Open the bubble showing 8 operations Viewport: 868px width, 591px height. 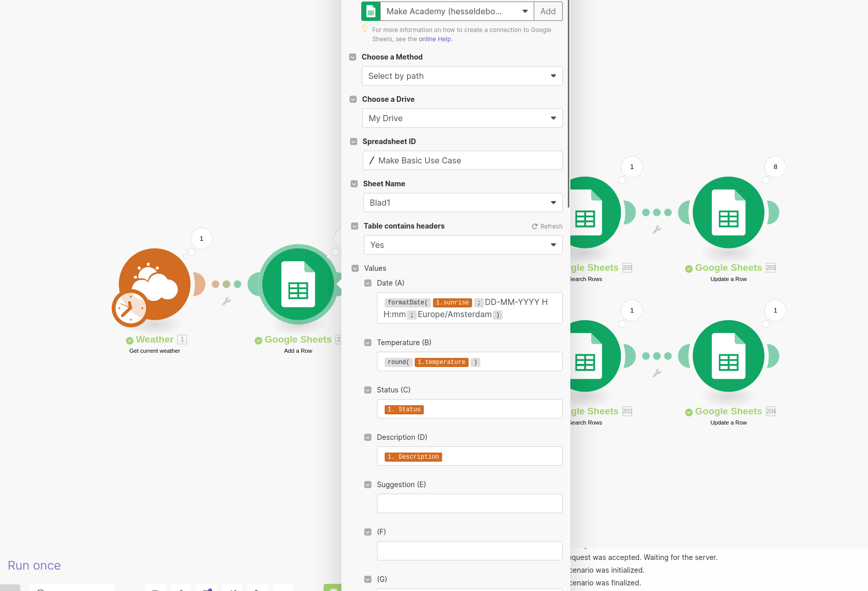(775, 167)
